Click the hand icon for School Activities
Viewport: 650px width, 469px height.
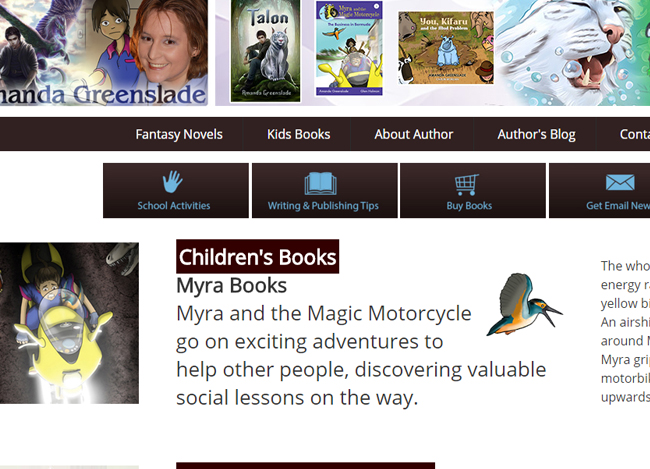pos(173,182)
